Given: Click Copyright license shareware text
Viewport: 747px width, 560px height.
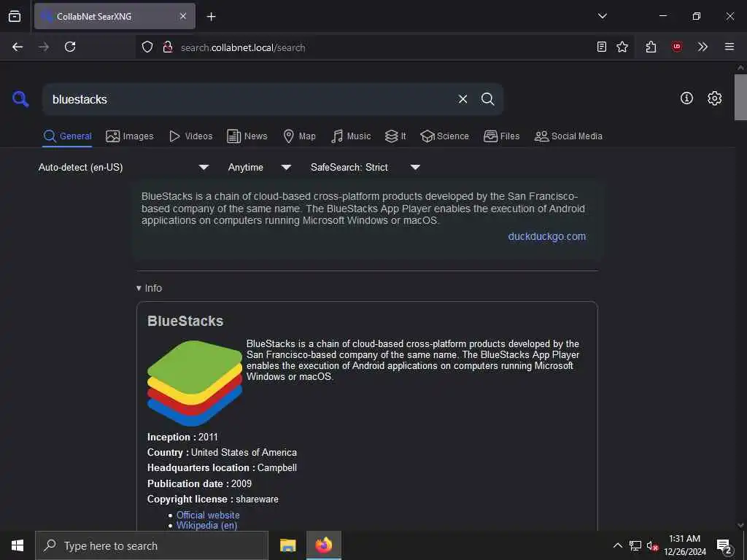Looking at the screenshot, I should [213, 499].
